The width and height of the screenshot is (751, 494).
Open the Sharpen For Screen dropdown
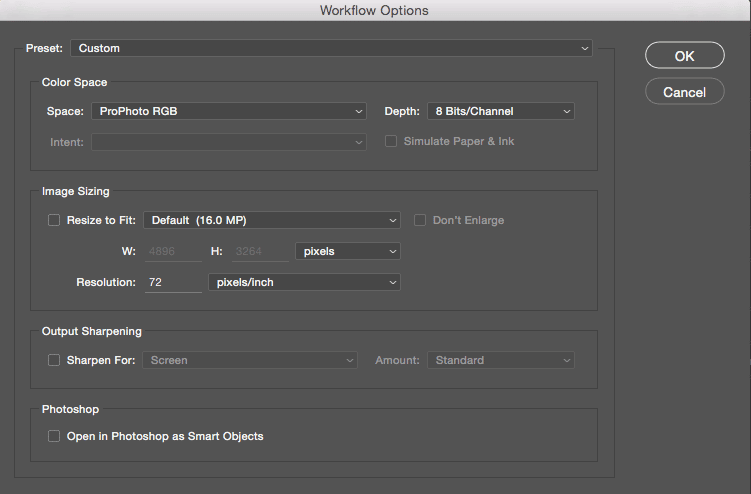(x=250, y=360)
